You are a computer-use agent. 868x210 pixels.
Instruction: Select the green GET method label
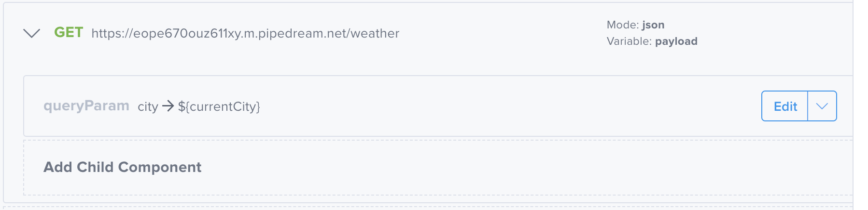click(x=69, y=32)
